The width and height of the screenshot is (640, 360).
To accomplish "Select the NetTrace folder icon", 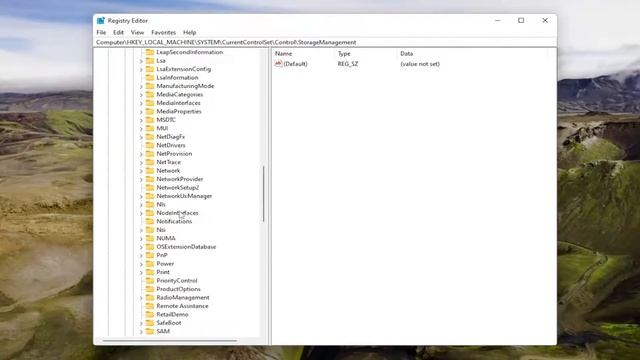I will 150,162.
